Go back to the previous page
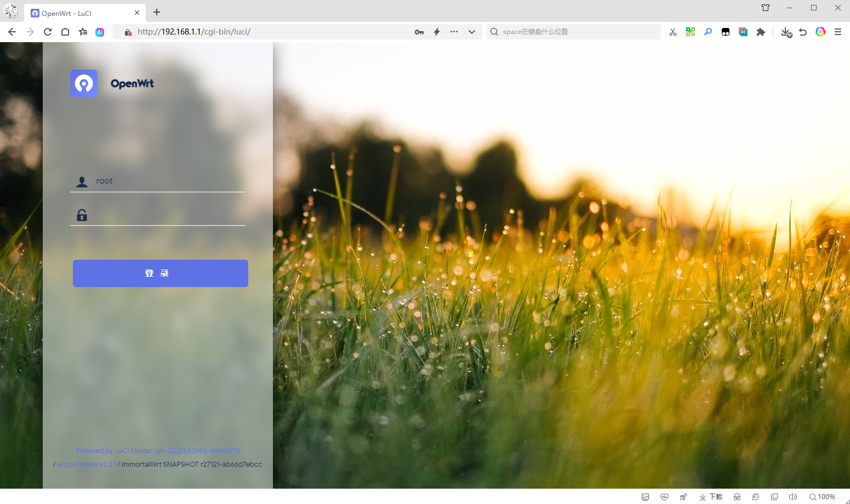Screen dimensions: 850x504 pos(12,32)
